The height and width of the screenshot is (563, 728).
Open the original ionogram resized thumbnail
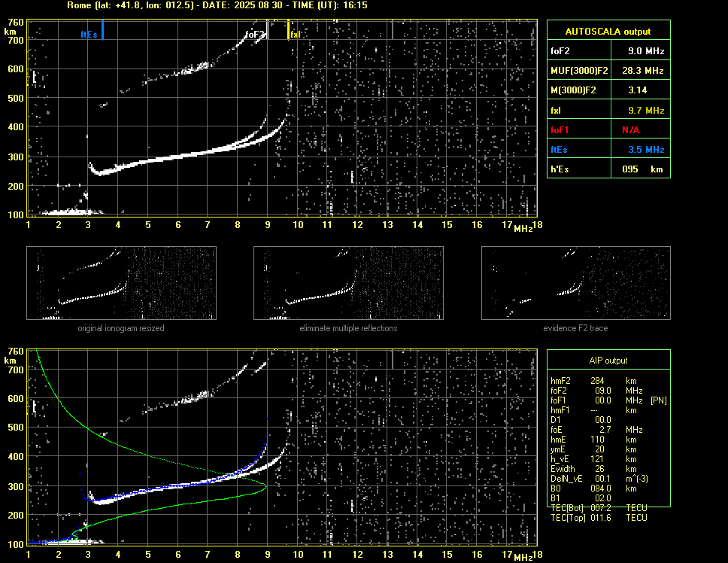pyautogui.click(x=121, y=283)
